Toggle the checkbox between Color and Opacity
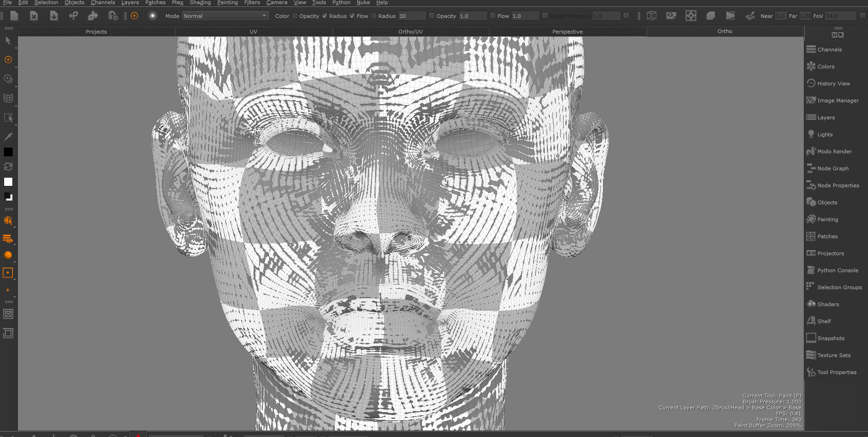 294,16
